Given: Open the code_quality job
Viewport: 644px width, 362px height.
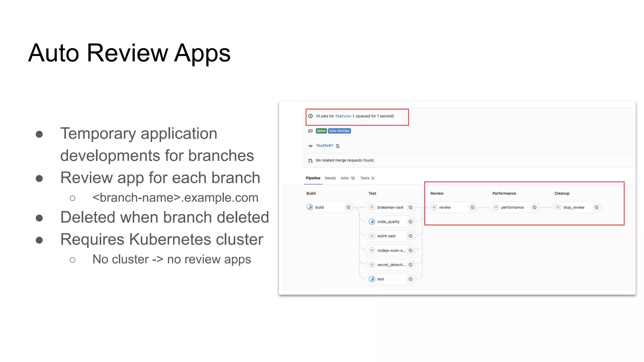Looking at the screenshot, I should (388, 222).
